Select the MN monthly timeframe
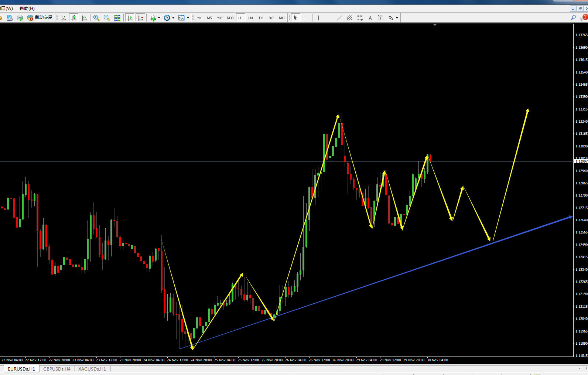The height and width of the screenshot is (375, 588). coord(282,18)
